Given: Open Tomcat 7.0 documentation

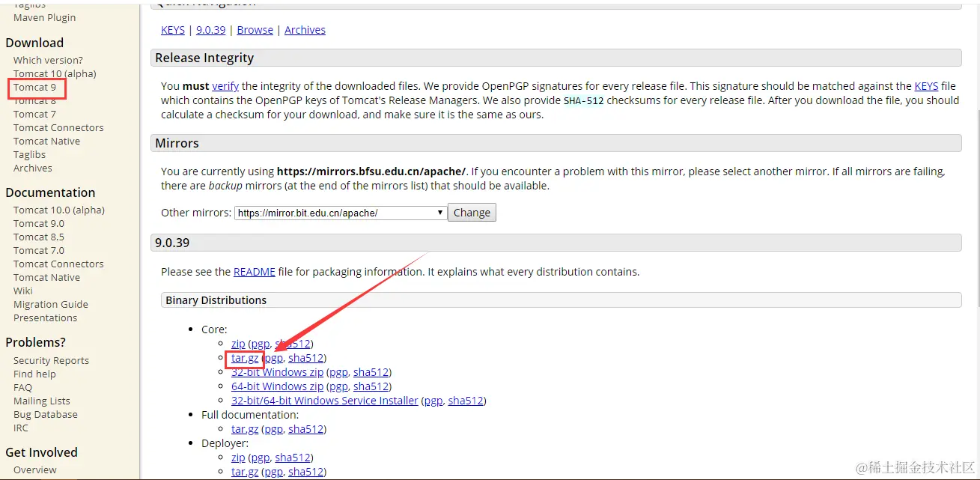Looking at the screenshot, I should coord(39,250).
